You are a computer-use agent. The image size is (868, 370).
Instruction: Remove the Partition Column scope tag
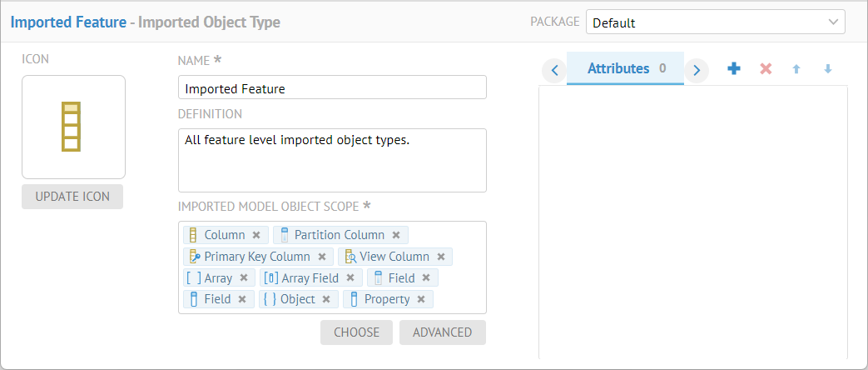pos(396,236)
